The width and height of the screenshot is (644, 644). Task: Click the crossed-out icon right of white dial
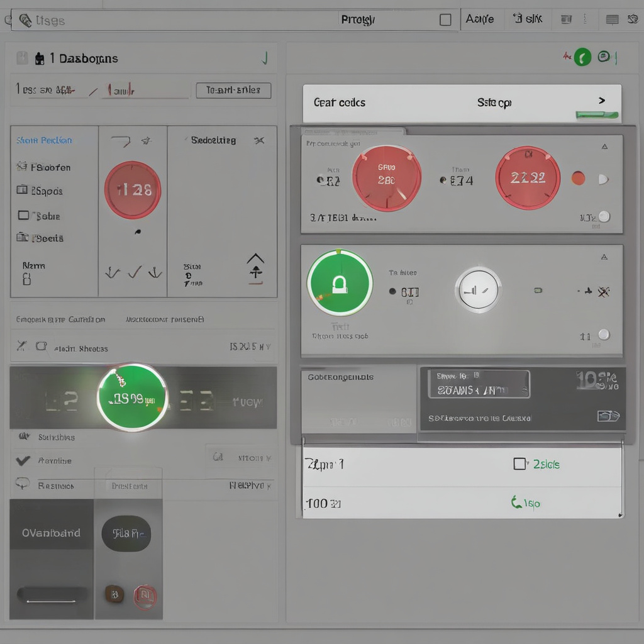(602, 291)
